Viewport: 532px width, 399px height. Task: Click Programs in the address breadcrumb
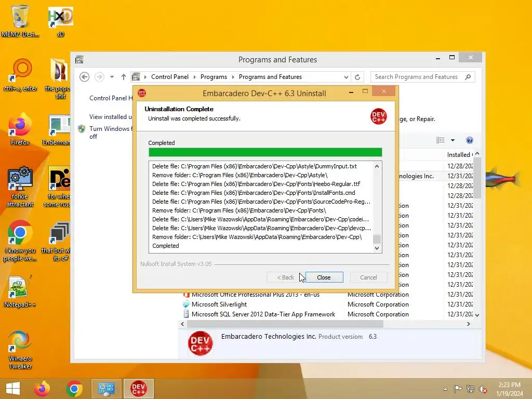click(214, 77)
